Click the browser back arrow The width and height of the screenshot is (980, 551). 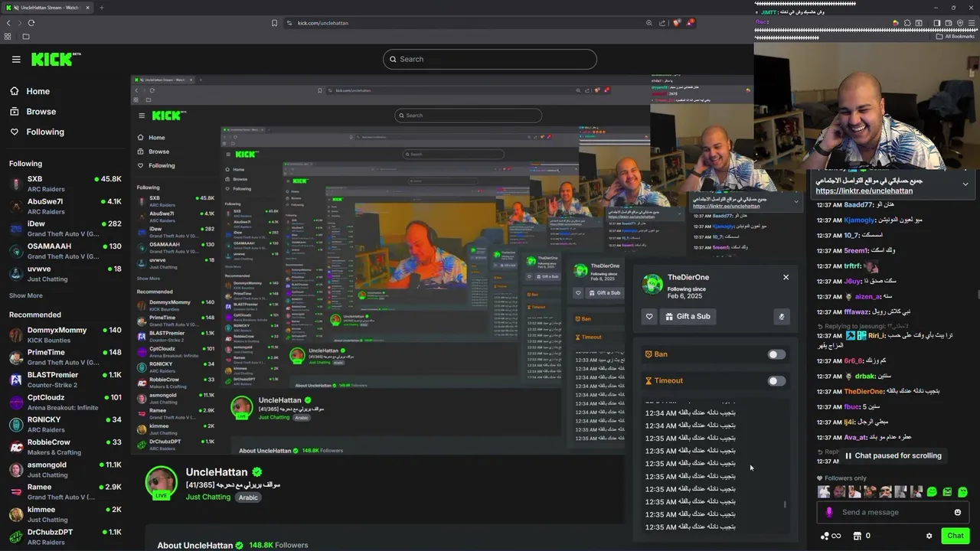tap(8, 23)
